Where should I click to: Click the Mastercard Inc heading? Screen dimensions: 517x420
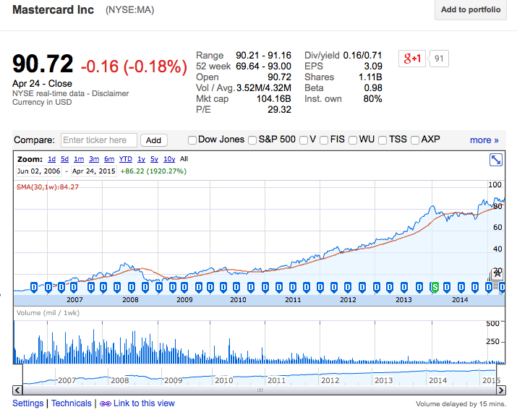point(53,10)
